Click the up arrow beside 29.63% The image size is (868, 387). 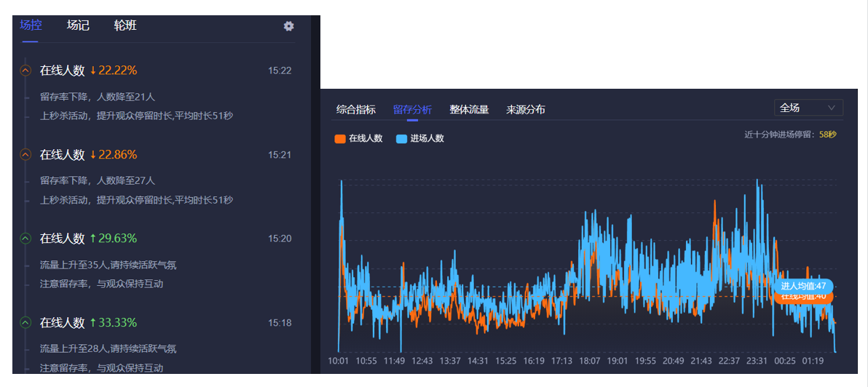tap(93, 239)
